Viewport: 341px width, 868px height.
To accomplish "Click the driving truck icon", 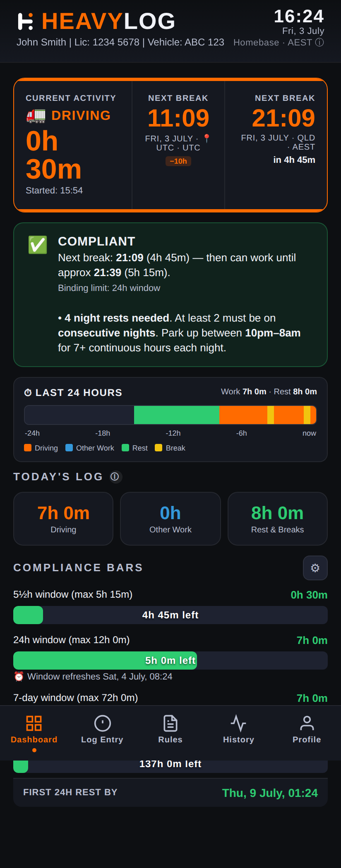I will 36,115.
